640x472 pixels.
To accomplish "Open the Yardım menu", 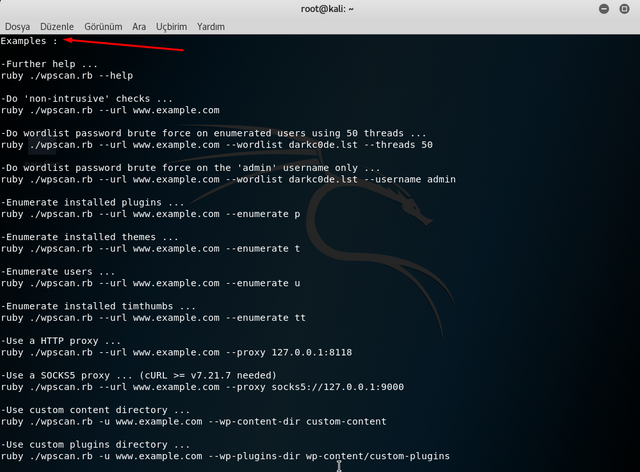I will click(211, 27).
